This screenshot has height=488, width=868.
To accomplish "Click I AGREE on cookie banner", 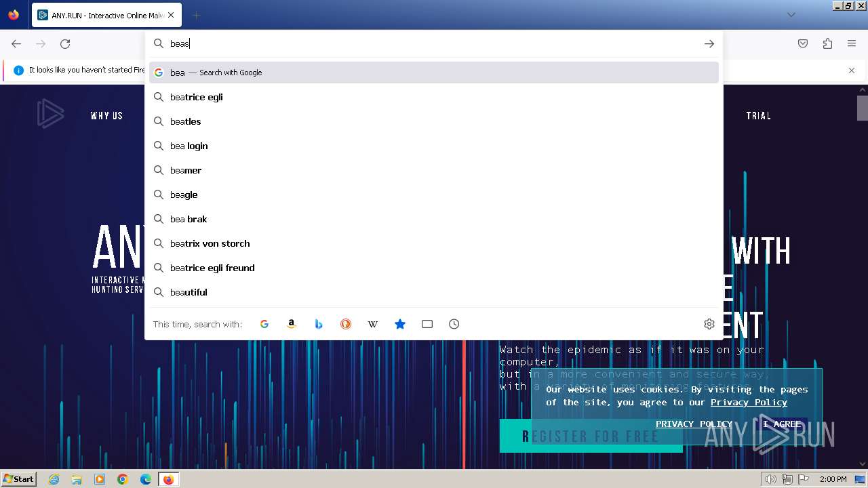I will pyautogui.click(x=782, y=424).
